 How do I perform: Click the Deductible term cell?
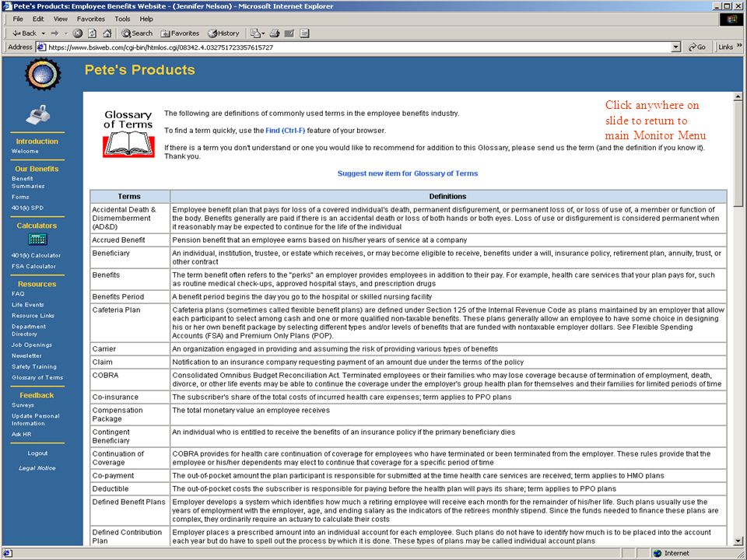[130, 488]
